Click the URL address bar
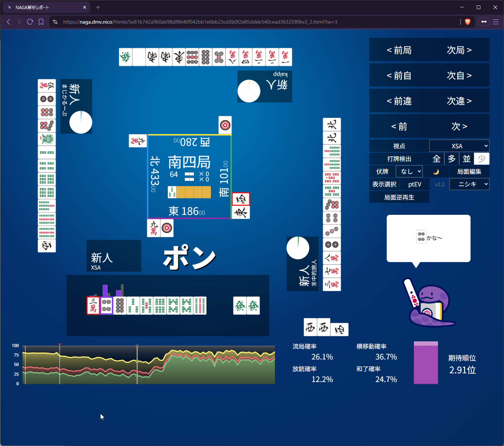This screenshot has height=446, width=504. (x=254, y=22)
